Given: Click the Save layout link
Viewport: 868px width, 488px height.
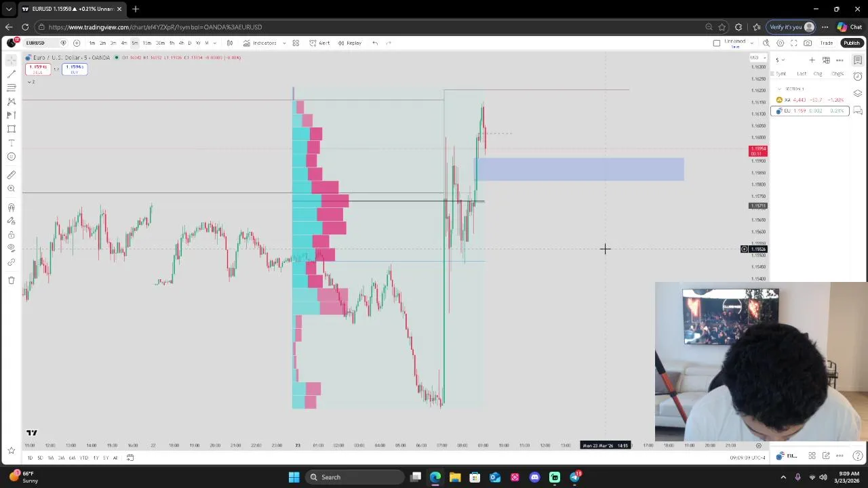Looking at the screenshot, I should coord(734,46).
